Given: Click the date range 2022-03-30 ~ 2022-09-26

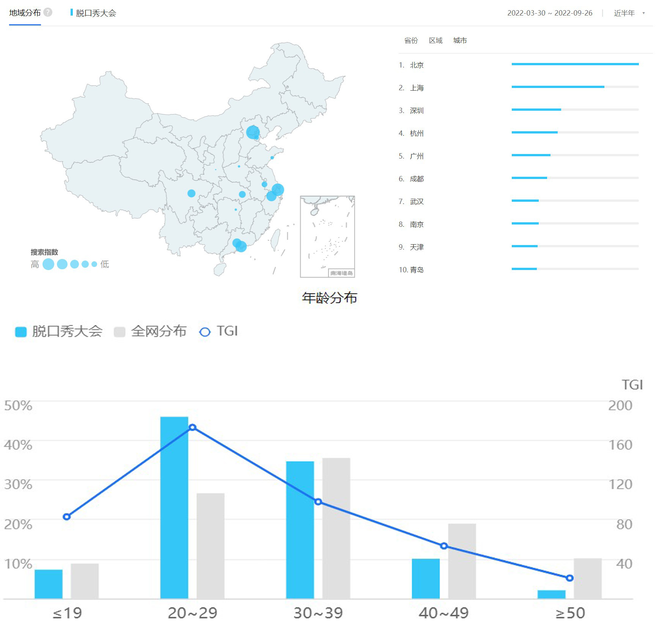Looking at the screenshot, I should 550,13.
